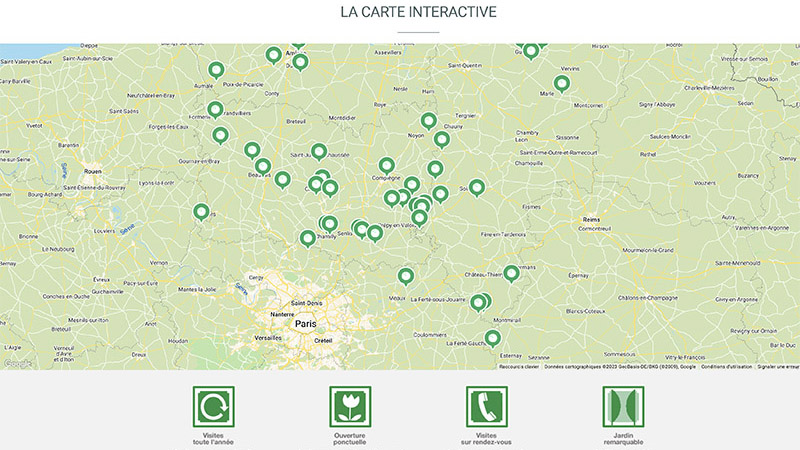Click the marker above Meaux
The height and width of the screenshot is (450, 800).
click(406, 276)
